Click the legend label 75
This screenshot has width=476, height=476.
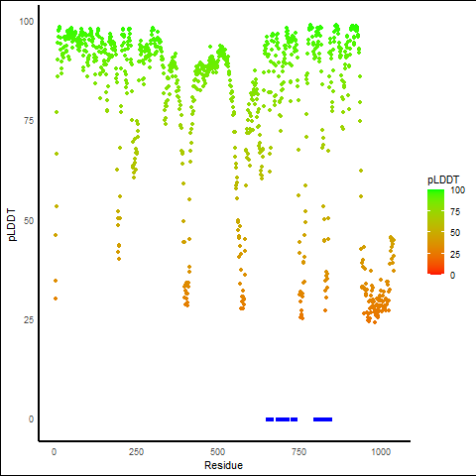455,212
